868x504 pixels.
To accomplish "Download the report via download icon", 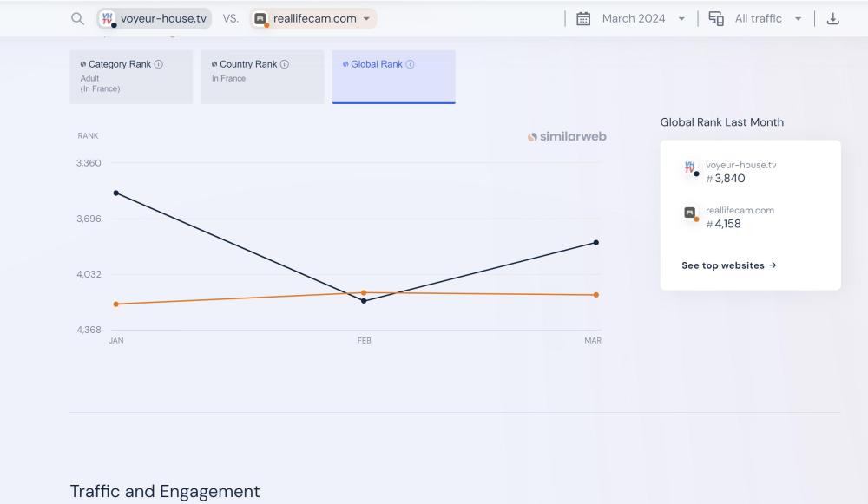I will coord(833,19).
